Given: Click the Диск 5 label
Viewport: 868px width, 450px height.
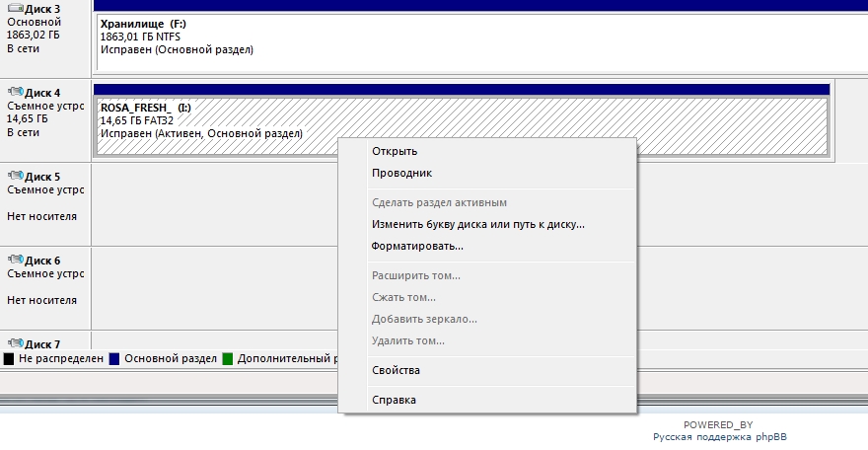Looking at the screenshot, I should point(42,177).
